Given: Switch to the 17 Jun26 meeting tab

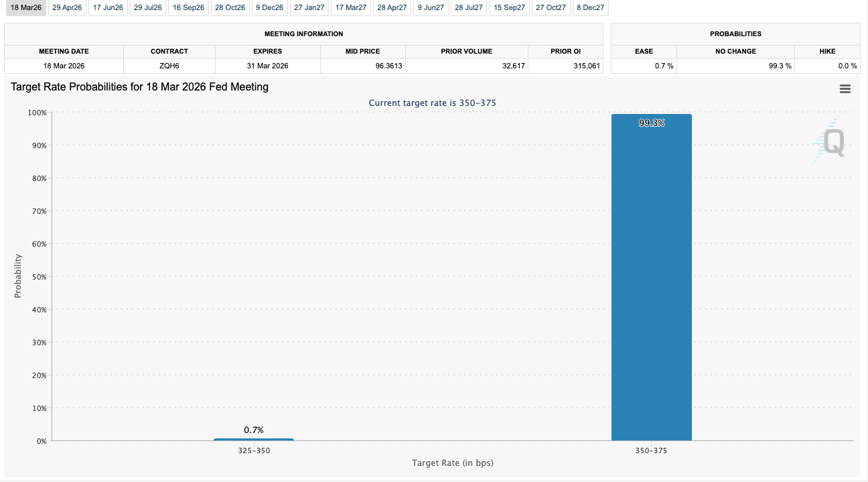Looking at the screenshot, I should pos(107,7).
